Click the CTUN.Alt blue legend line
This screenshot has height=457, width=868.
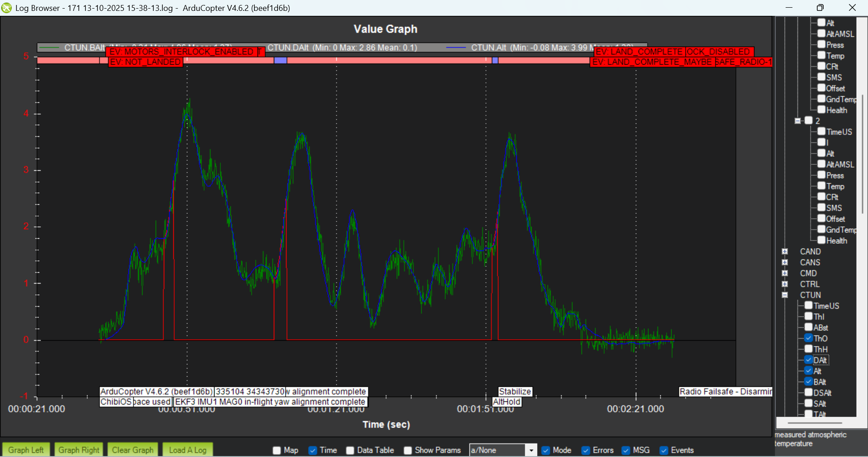coord(456,48)
